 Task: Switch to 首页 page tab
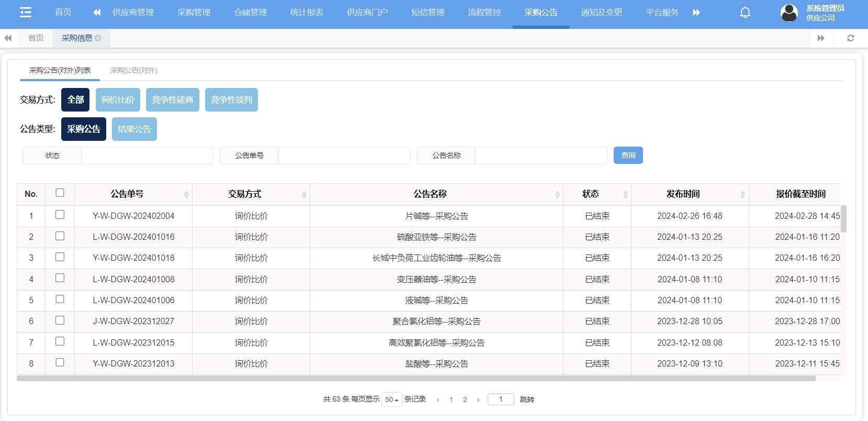click(x=36, y=38)
